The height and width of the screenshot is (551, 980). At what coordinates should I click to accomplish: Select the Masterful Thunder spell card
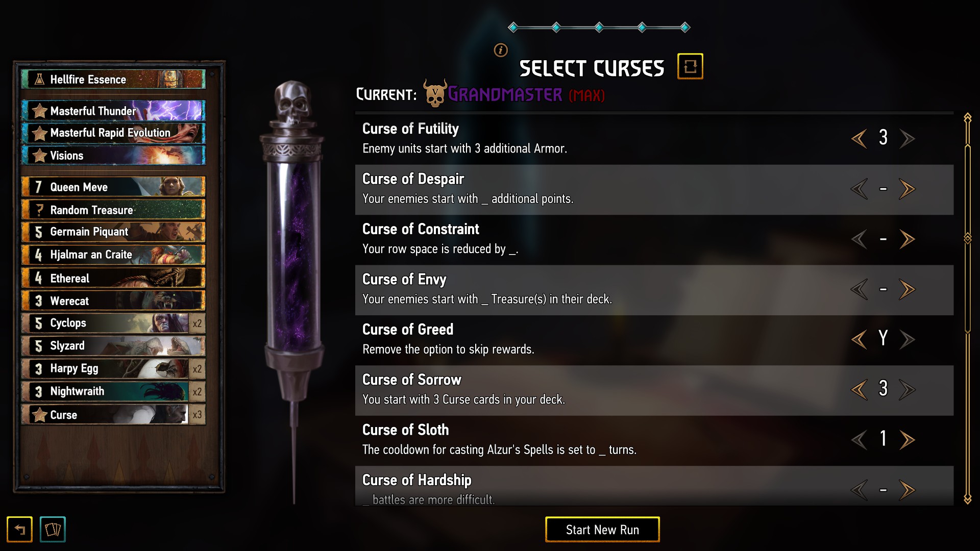click(113, 111)
